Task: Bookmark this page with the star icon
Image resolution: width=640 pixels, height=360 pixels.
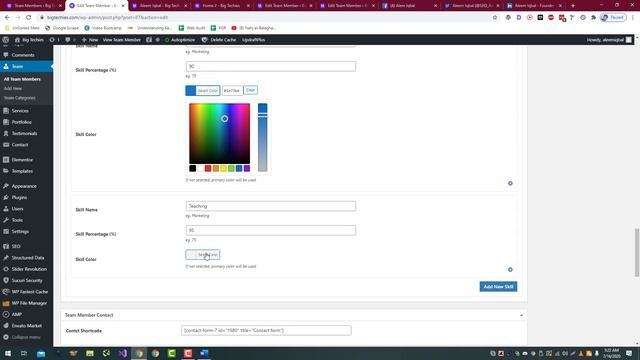Action: (x=495, y=18)
